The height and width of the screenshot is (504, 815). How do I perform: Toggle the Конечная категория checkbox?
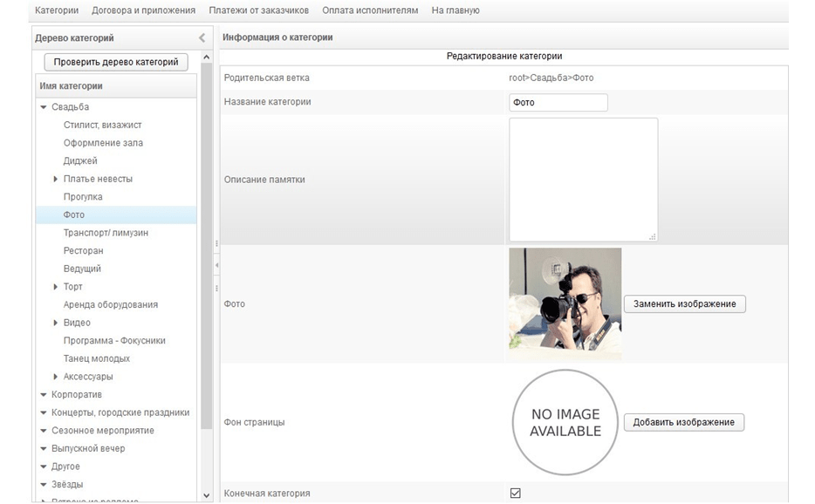[515, 494]
